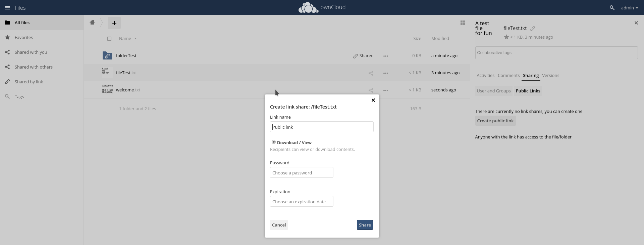The image size is (644, 245).
Task: Click Create public link button
Action: click(495, 121)
